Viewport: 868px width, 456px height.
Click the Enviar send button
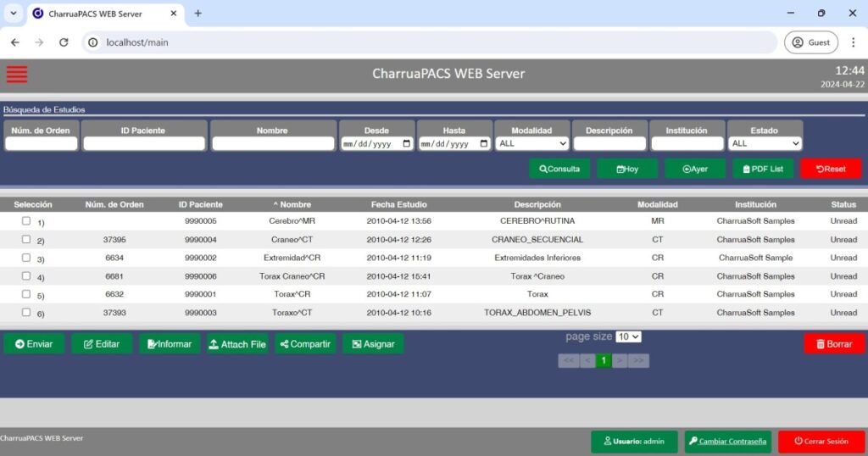pos(34,344)
